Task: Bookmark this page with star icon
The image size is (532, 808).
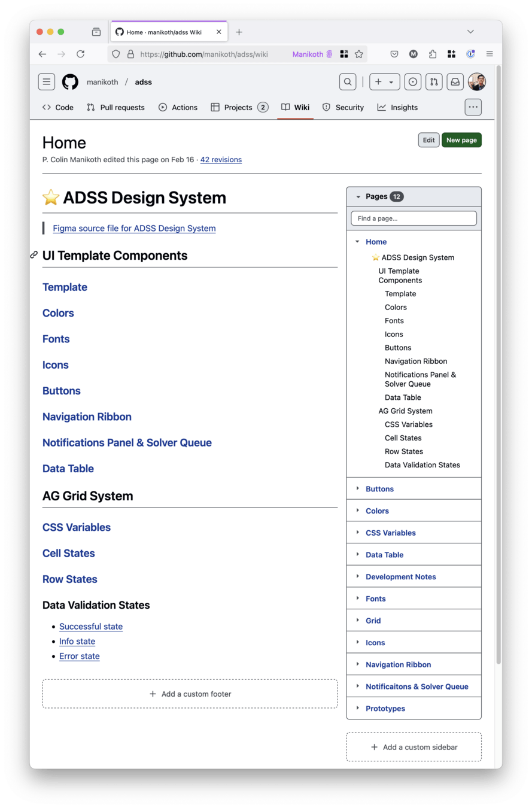Action: pyautogui.click(x=359, y=54)
